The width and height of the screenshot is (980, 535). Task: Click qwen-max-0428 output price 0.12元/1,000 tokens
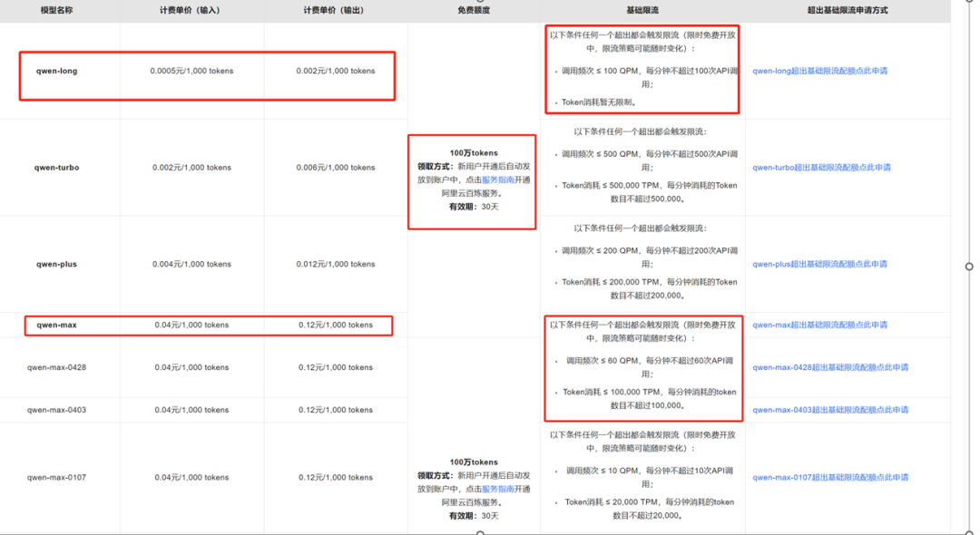tap(336, 367)
